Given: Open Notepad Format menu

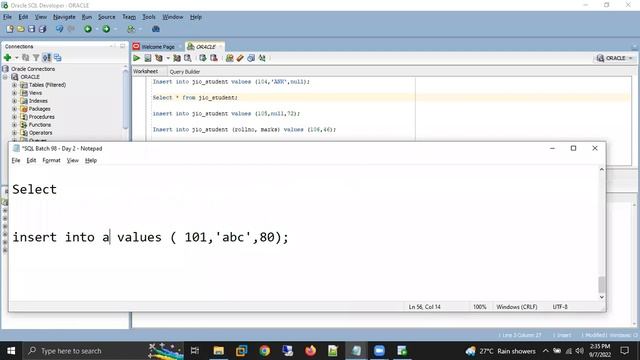Looking at the screenshot, I should point(51,160).
